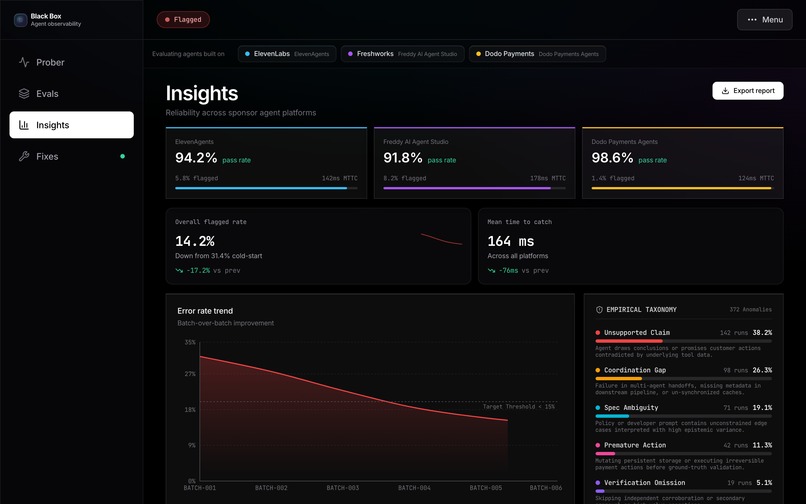Click the 38.2% Unsupported Claim value
This screenshot has height=504, width=806.
point(762,333)
